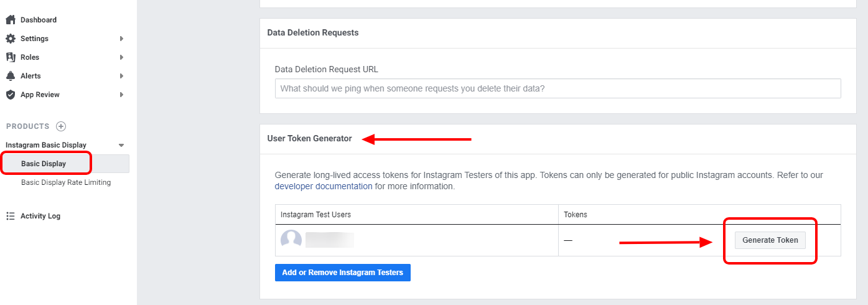The height and width of the screenshot is (305, 868).
Task: Open the Activity Log menu item
Action: tap(40, 216)
